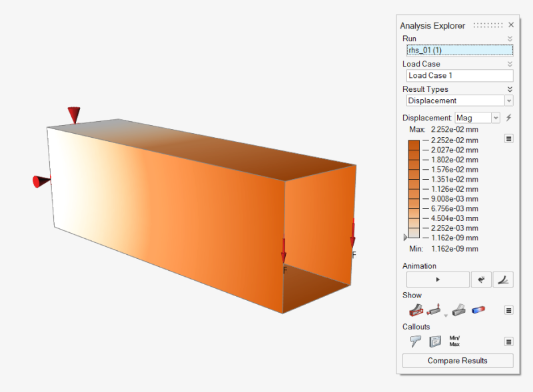Screen dimensions: 533x392
Task: Click the create callout icon
Action: (x=415, y=341)
